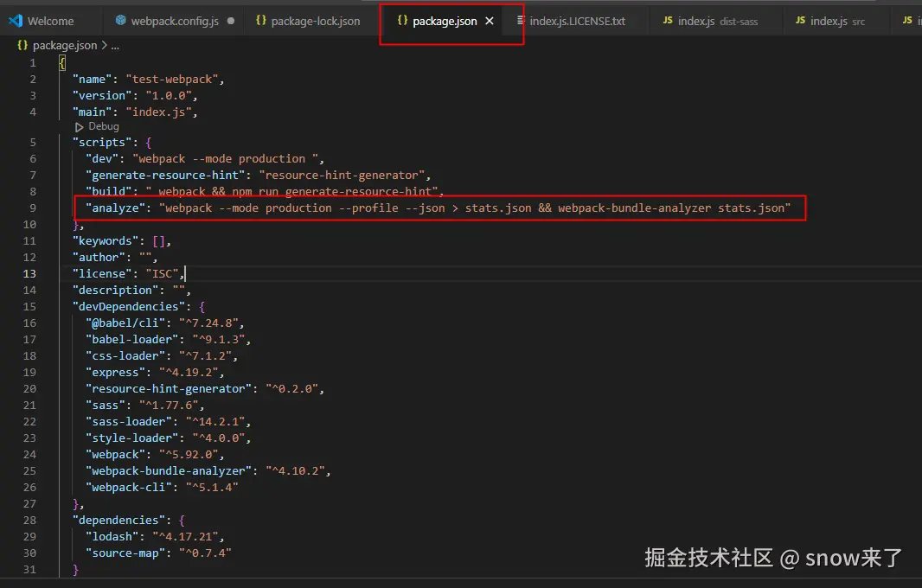The height and width of the screenshot is (588, 922).
Task: Click the "devDependencies" key
Action: (129, 307)
